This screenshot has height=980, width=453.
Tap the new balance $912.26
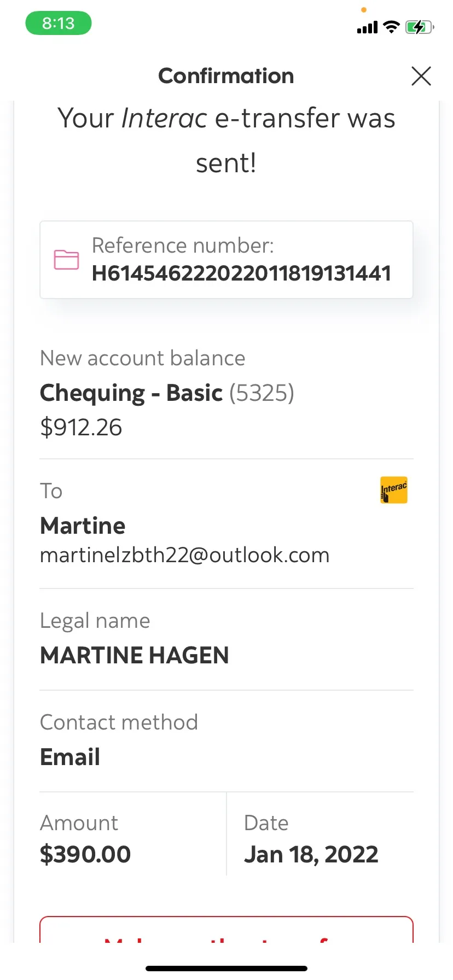coord(81,427)
